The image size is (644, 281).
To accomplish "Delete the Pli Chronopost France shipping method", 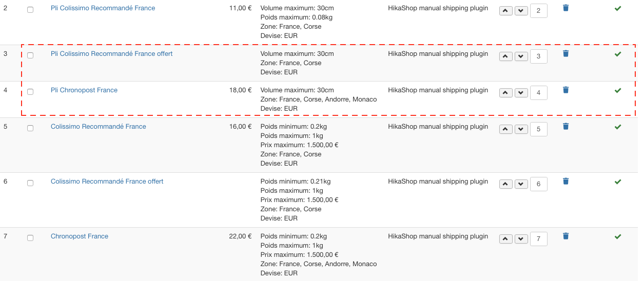I will [565, 90].
